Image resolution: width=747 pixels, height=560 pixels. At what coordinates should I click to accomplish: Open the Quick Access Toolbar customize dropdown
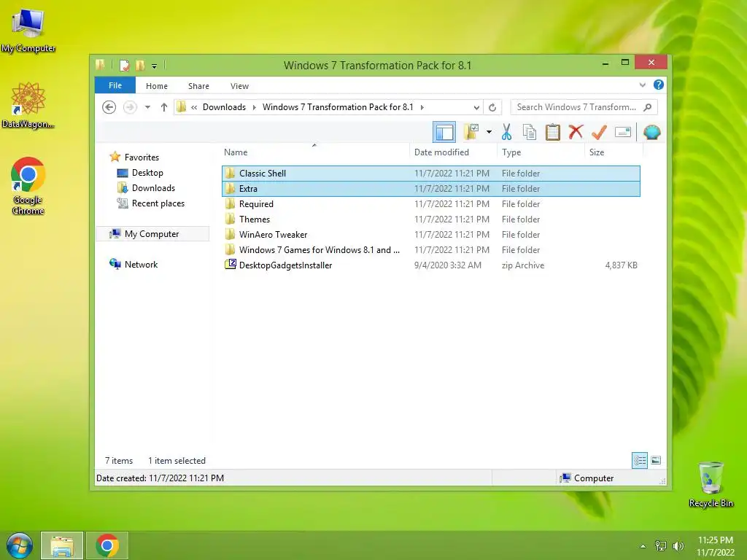pos(155,66)
